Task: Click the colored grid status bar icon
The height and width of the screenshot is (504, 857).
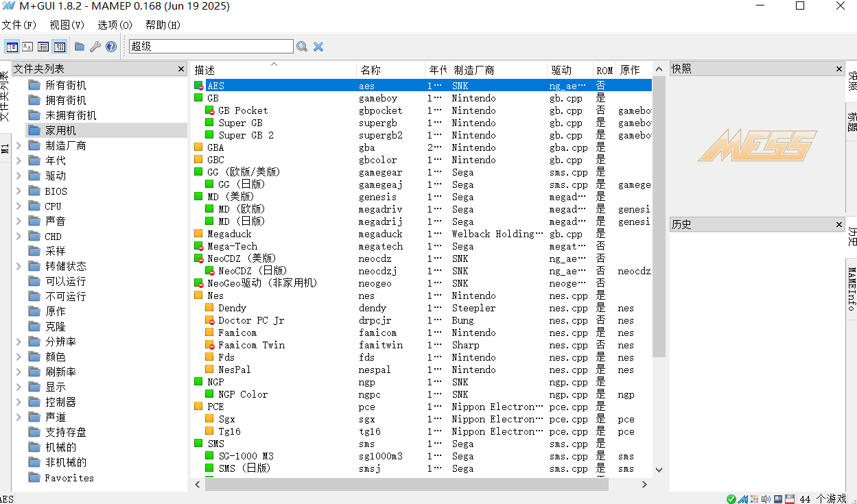Action: click(755, 499)
